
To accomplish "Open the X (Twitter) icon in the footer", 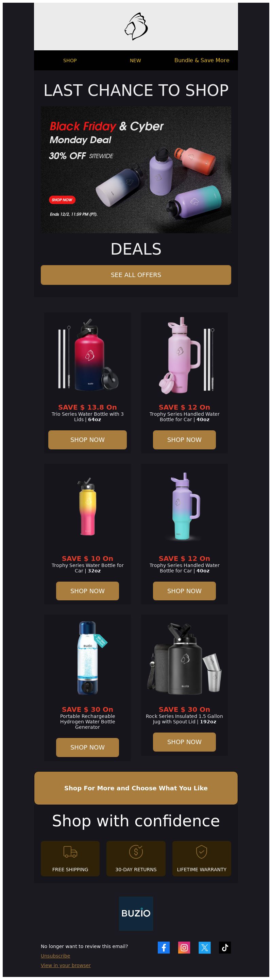I will (x=205, y=947).
